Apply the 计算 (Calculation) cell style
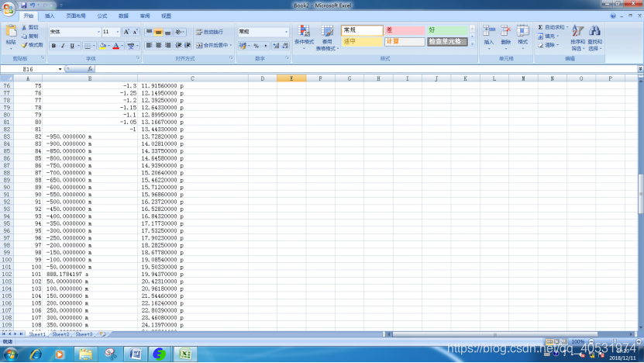Viewport: 644px width, 363px height. point(405,42)
